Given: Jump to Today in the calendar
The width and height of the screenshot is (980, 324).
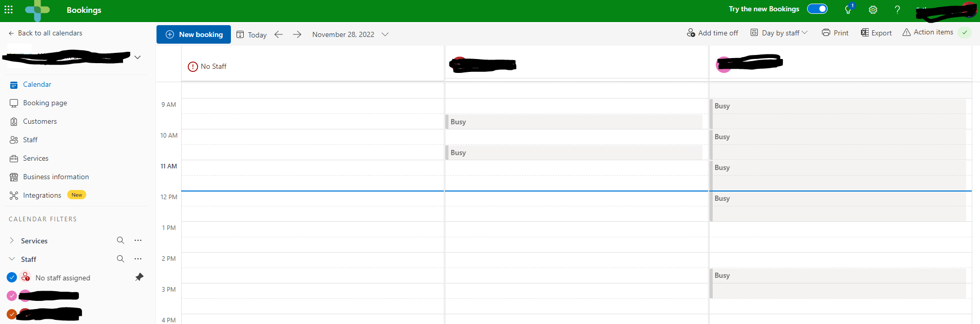Looking at the screenshot, I should [x=251, y=34].
